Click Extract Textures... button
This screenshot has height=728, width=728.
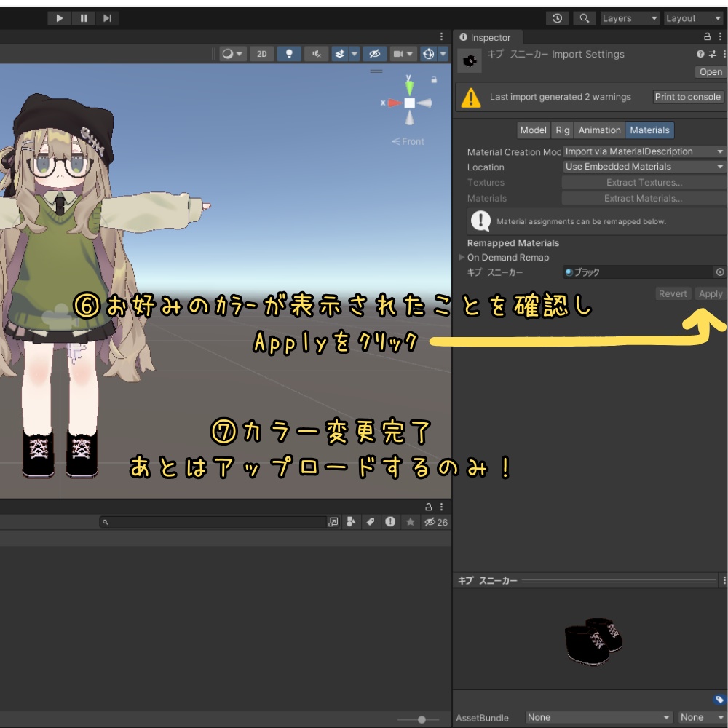tap(644, 183)
